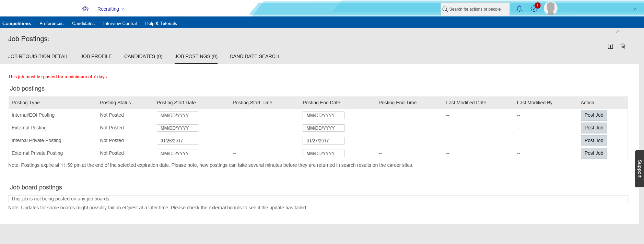Focus the search for actions or people box
644x244 pixels.
[475, 9]
